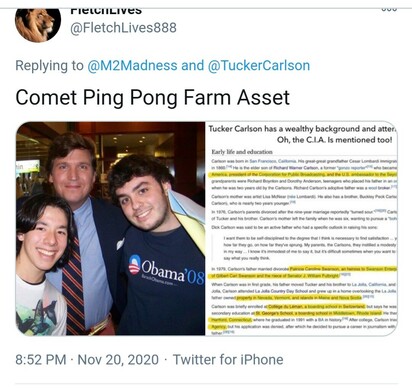Open the 'Twitter for iPhone' source link
The width and height of the screenshot is (412, 389).
click(228, 360)
